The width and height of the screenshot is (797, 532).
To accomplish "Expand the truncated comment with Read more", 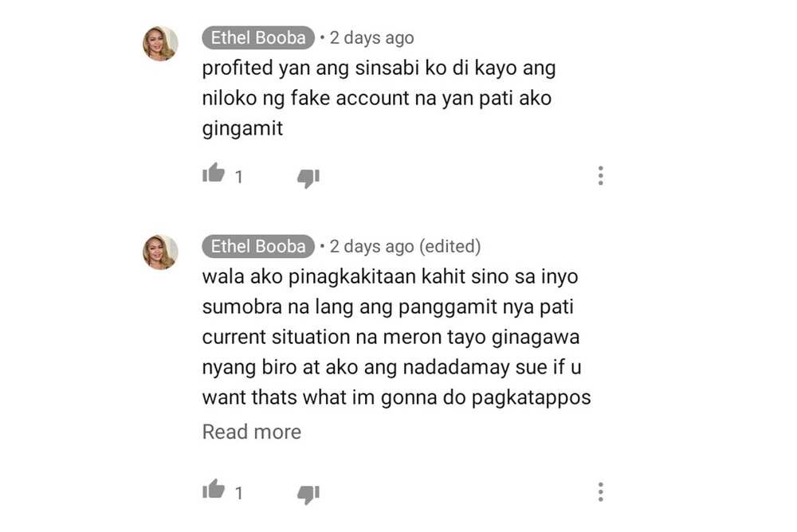I will click(x=252, y=432).
